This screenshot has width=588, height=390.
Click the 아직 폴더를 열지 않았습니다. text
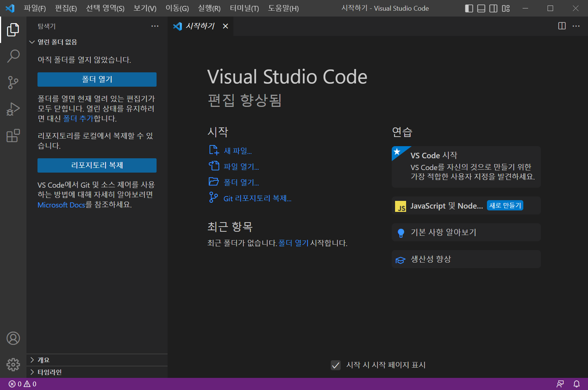[85, 60]
